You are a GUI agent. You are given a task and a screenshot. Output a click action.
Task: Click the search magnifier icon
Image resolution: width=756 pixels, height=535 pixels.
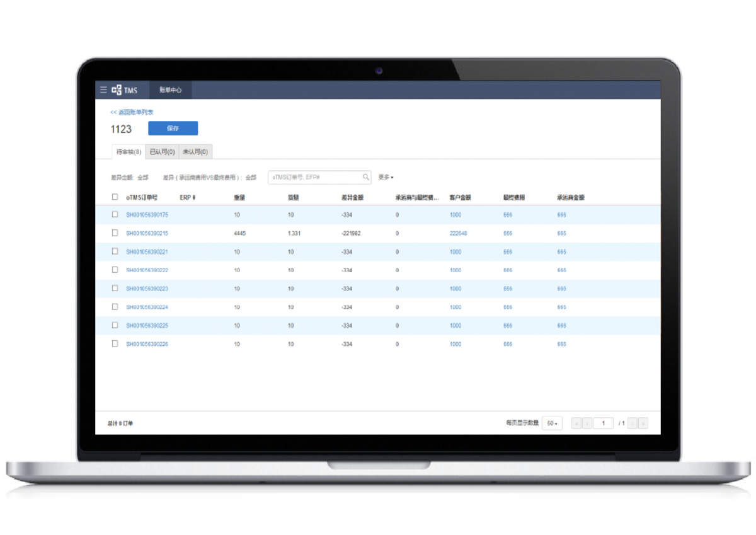[x=366, y=178]
